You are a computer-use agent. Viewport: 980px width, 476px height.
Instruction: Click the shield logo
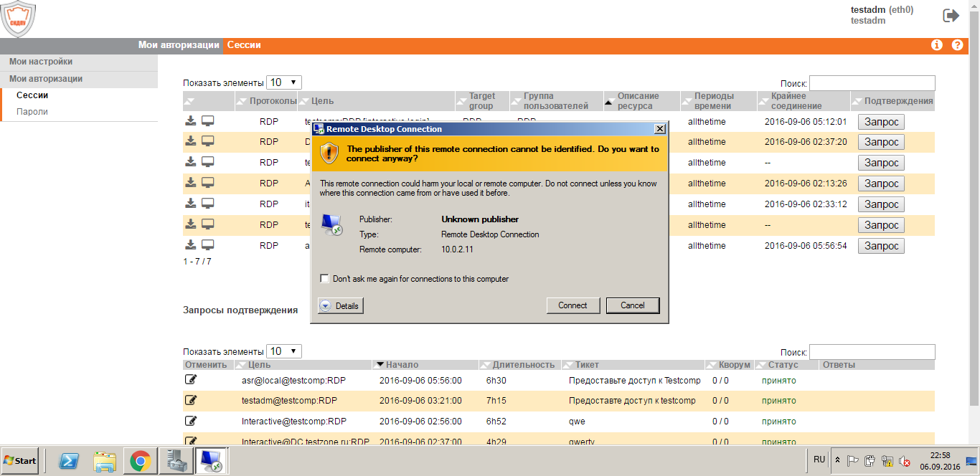click(17, 19)
